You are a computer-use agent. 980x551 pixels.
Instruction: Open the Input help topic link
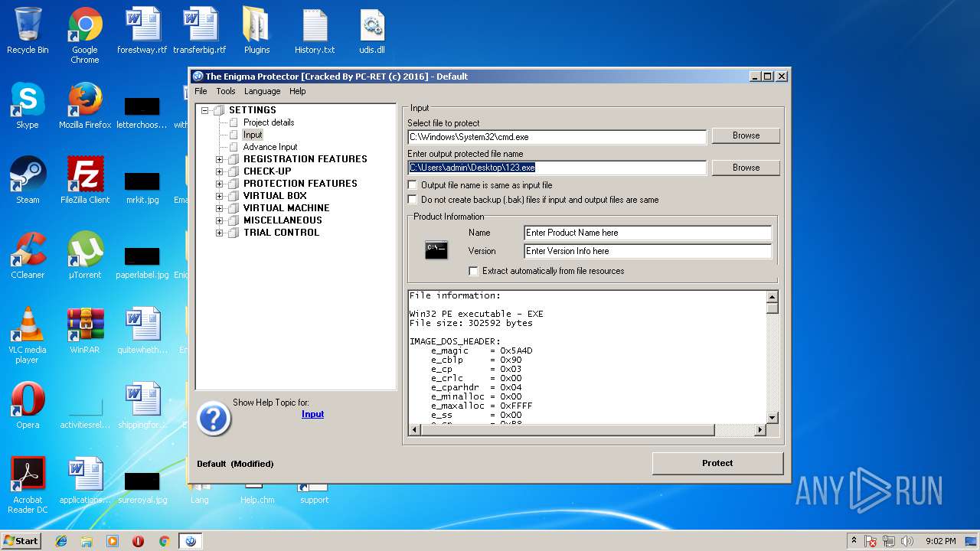coord(312,414)
